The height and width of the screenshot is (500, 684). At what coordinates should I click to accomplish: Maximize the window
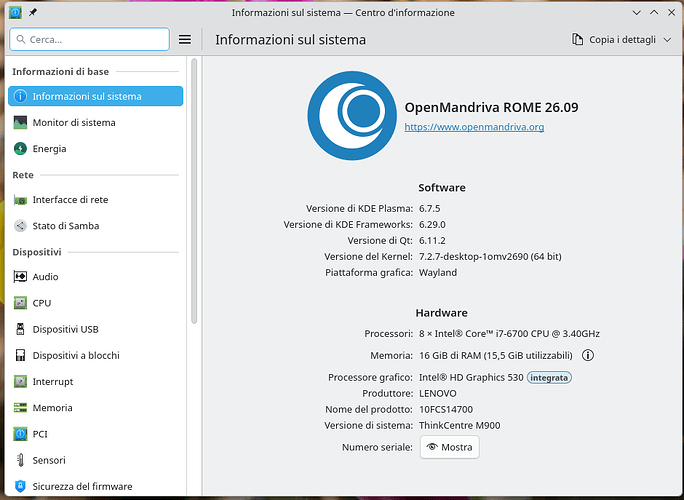654,13
